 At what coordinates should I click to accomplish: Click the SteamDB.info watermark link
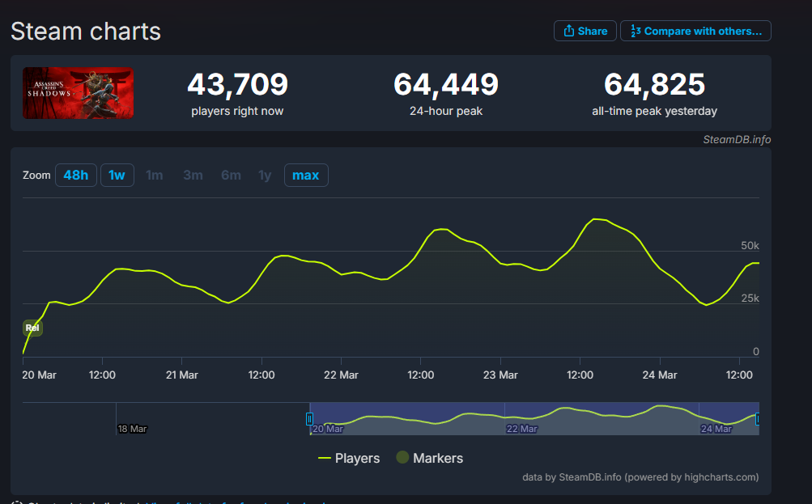pyautogui.click(x=737, y=140)
